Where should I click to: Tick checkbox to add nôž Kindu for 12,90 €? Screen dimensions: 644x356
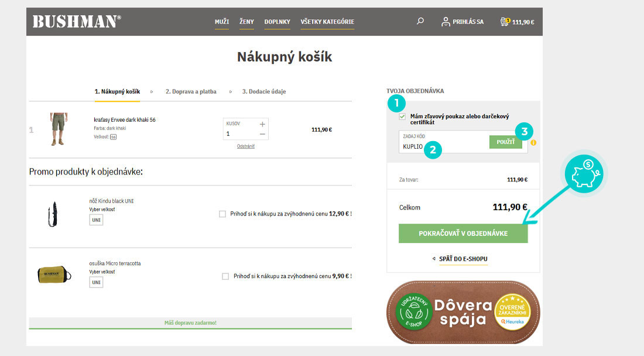point(222,214)
